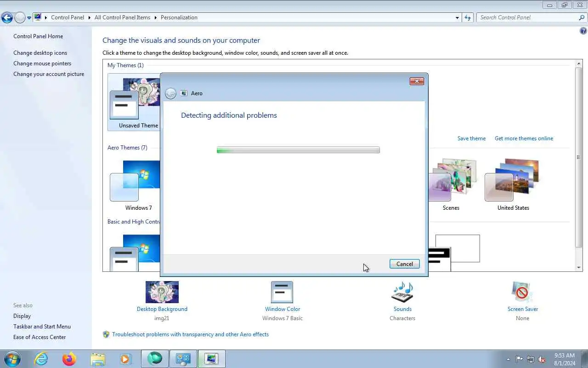
Task: Select the United States theme
Action: pyautogui.click(x=513, y=185)
